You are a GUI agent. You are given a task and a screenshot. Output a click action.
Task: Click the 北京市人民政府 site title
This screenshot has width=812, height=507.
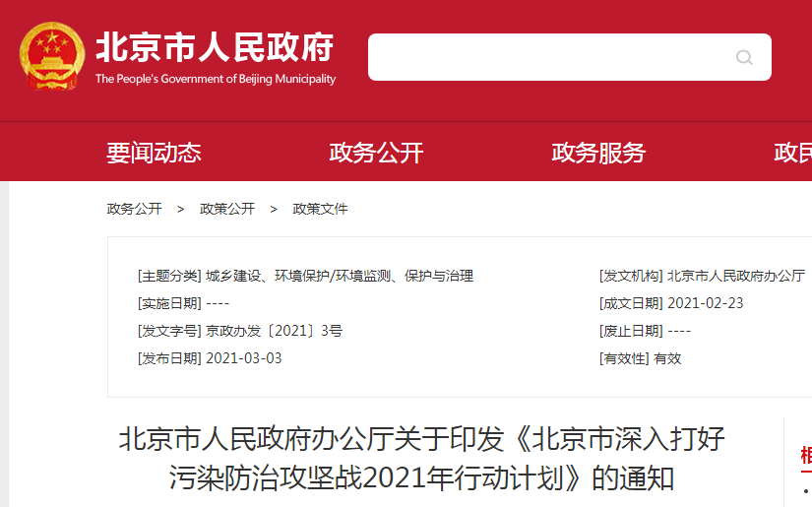215,46
